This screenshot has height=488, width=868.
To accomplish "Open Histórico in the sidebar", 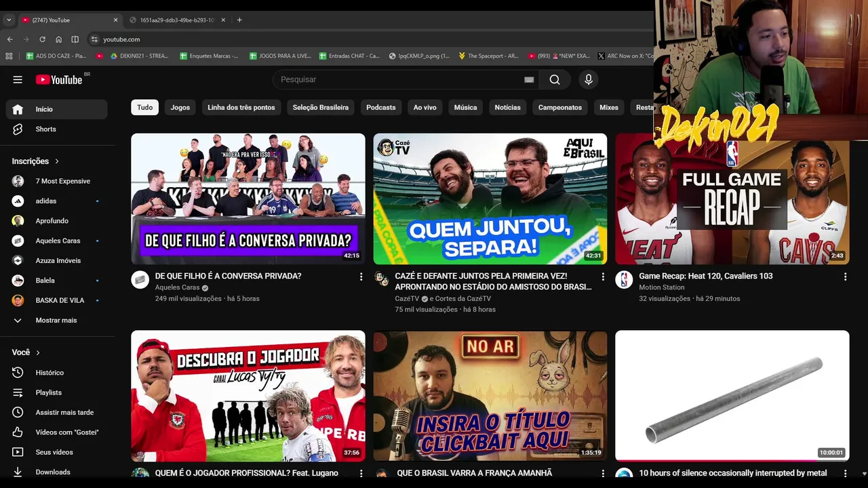I will [57, 373].
